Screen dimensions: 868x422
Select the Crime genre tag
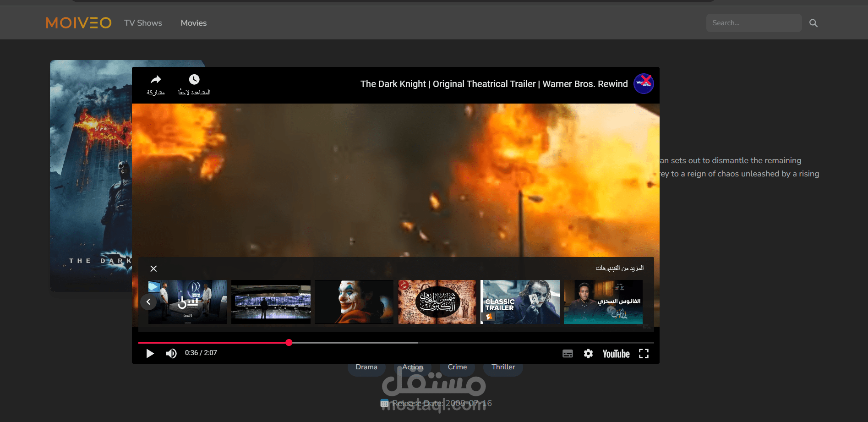457,367
